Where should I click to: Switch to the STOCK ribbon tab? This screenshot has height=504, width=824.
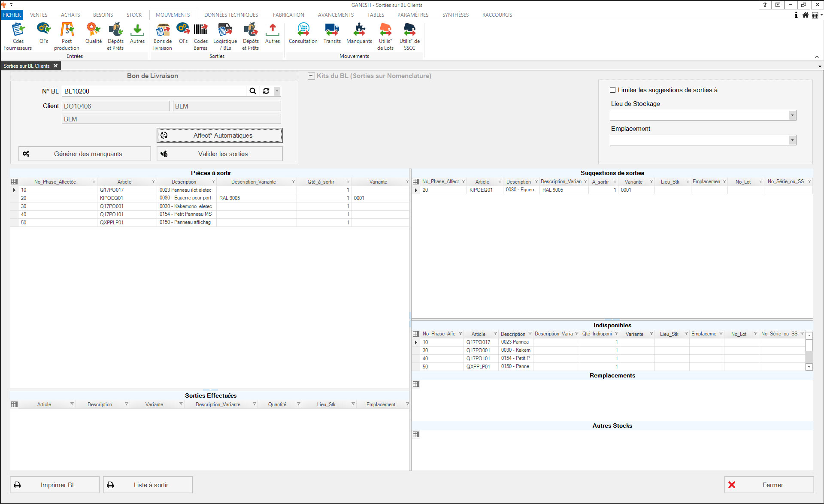(x=134, y=15)
